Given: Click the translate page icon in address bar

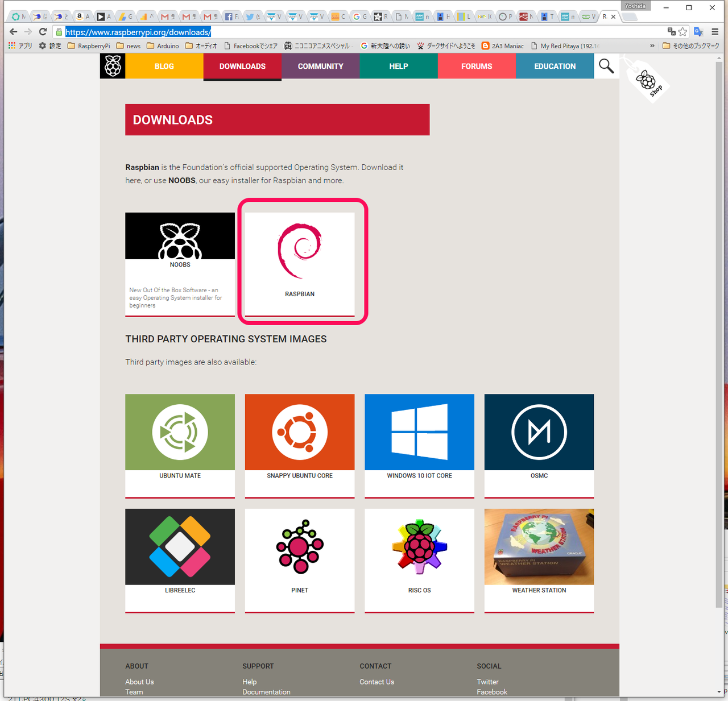Looking at the screenshot, I should (x=672, y=32).
